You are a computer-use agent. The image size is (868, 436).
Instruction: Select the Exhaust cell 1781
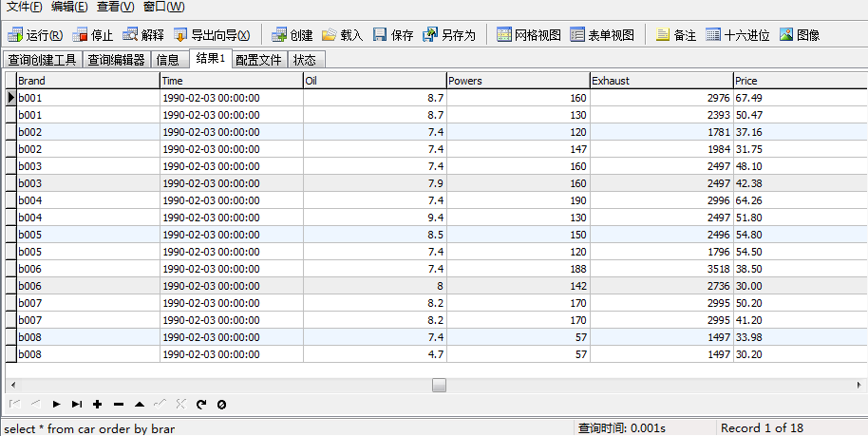(662, 132)
